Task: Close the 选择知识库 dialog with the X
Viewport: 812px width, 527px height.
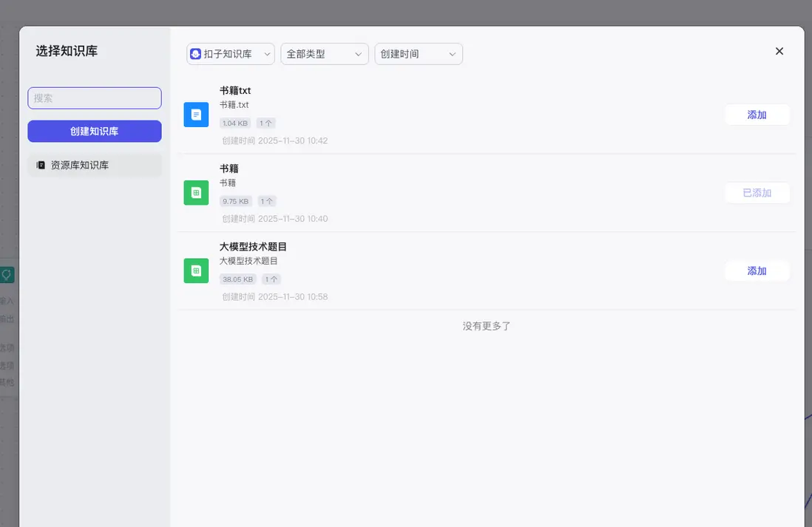Action: pos(779,51)
